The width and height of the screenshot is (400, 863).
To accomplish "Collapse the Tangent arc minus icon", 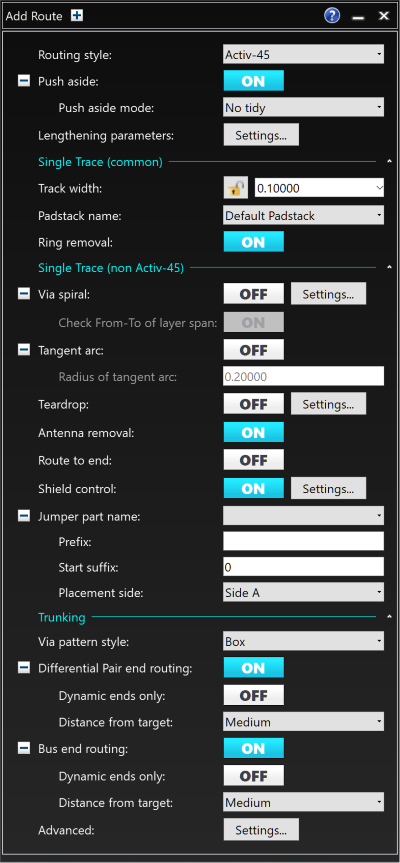I will click(x=24, y=350).
